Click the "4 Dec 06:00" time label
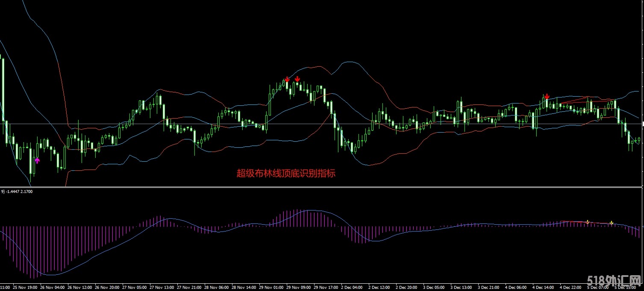Image resolution: width=644 pixels, height=291 pixels. click(x=516, y=288)
